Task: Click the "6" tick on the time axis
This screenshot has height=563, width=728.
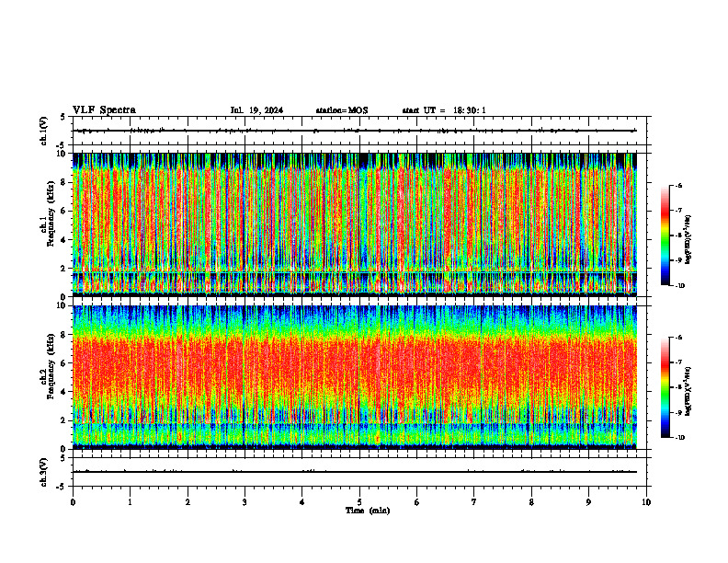Action: point(417,502)
